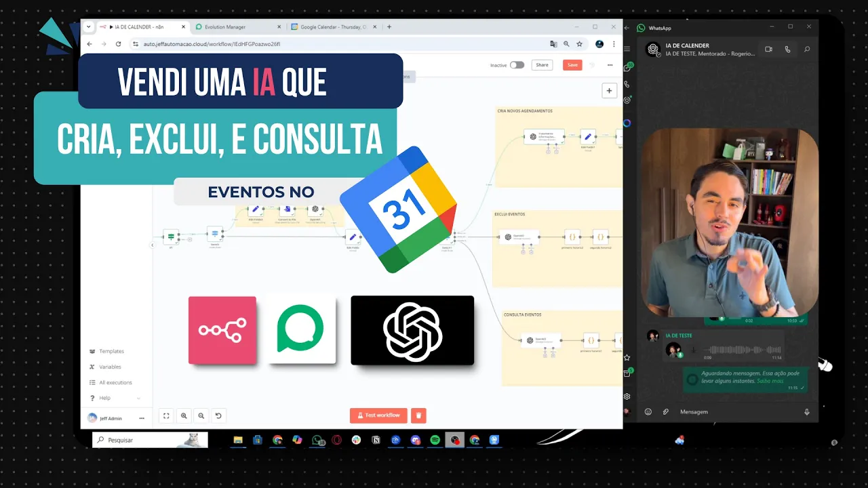Switch to the Google Calendar browser tab
Screen dimensions: 868x488
pyautogui.click(x=332, y=27)
